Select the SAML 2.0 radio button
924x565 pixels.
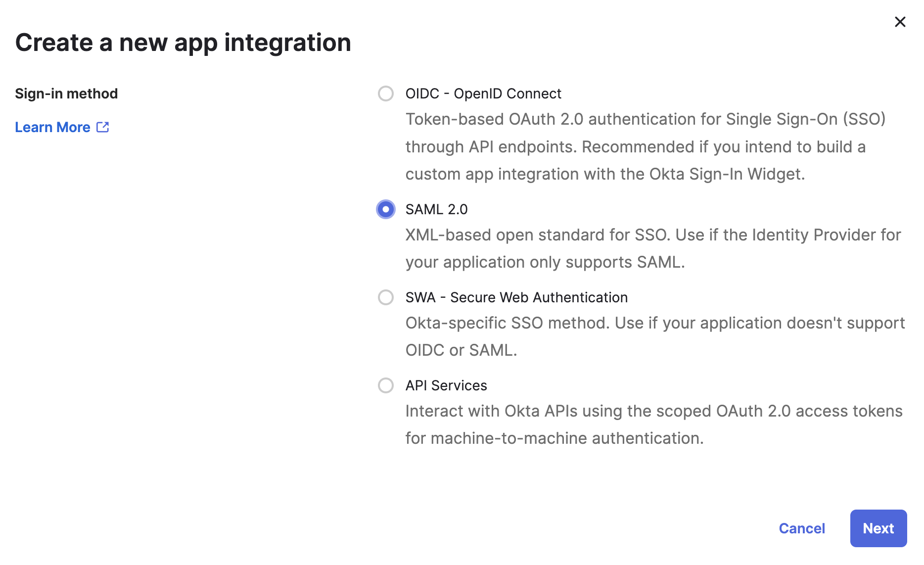click(386, 209)
